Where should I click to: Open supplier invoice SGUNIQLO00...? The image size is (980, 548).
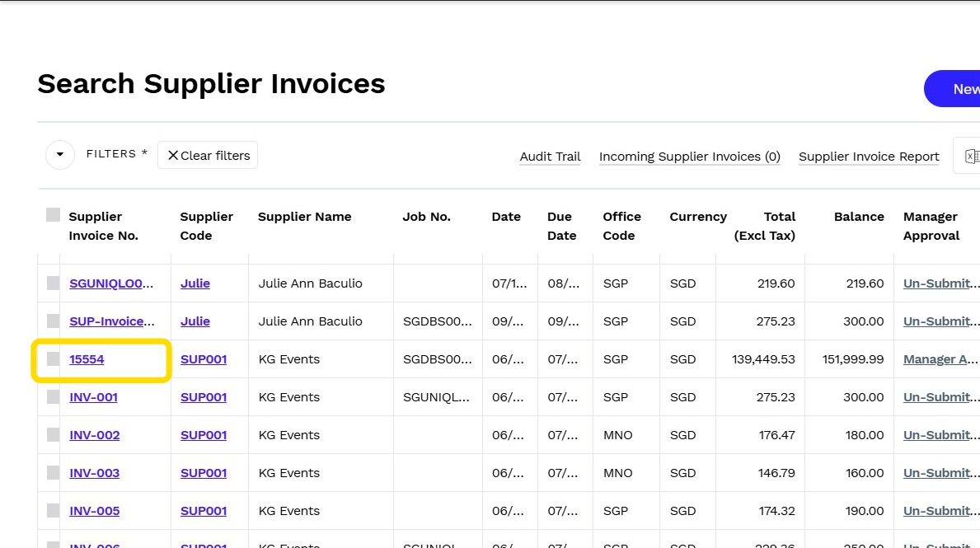111,283
